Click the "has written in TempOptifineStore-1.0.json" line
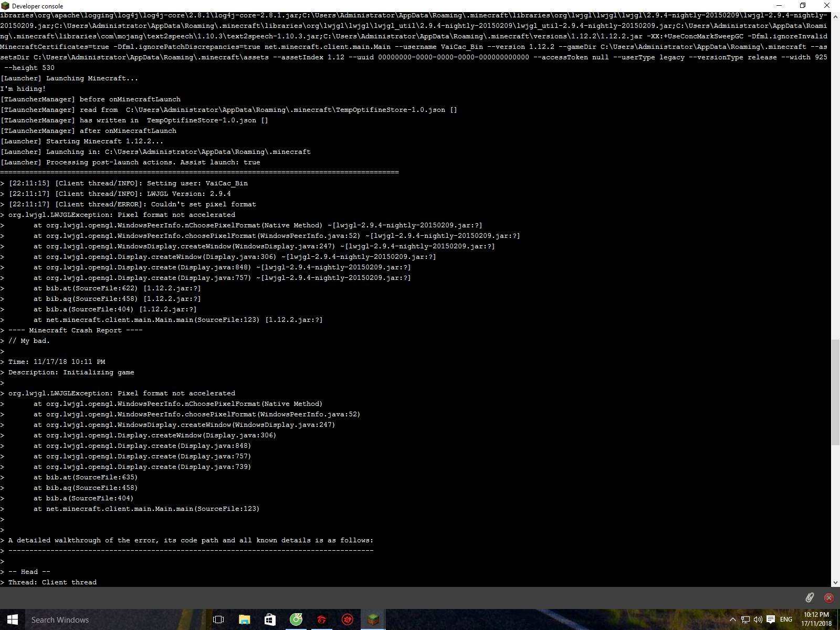 click(x=134, y=120)
